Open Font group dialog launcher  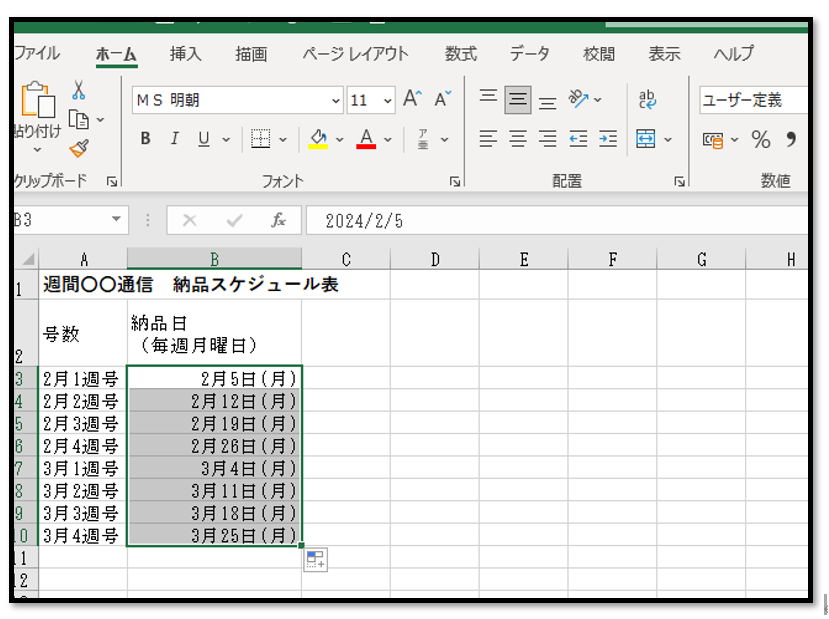click(455, 182)
